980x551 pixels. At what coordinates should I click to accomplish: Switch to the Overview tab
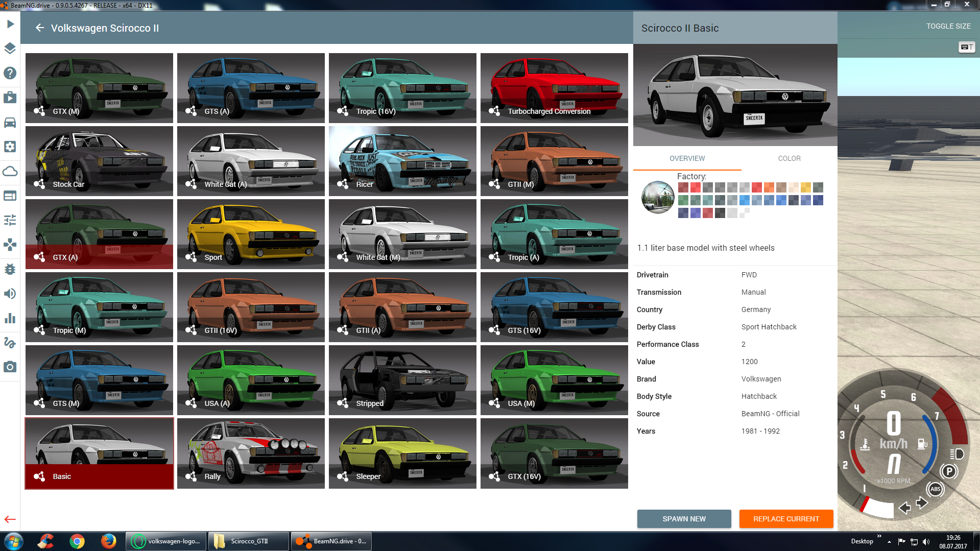(687, 158)
